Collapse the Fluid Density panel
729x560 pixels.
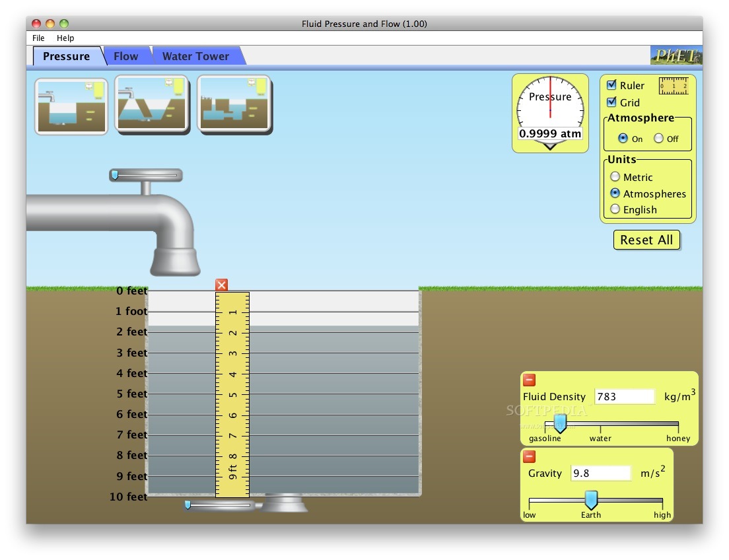point(530,380)
